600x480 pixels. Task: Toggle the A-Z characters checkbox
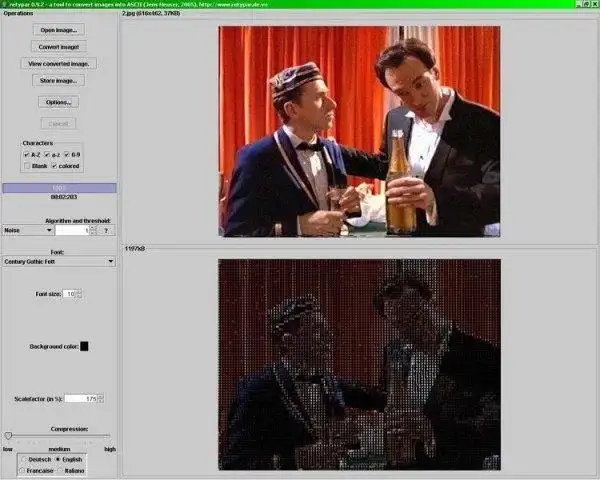tap(26, 155)
